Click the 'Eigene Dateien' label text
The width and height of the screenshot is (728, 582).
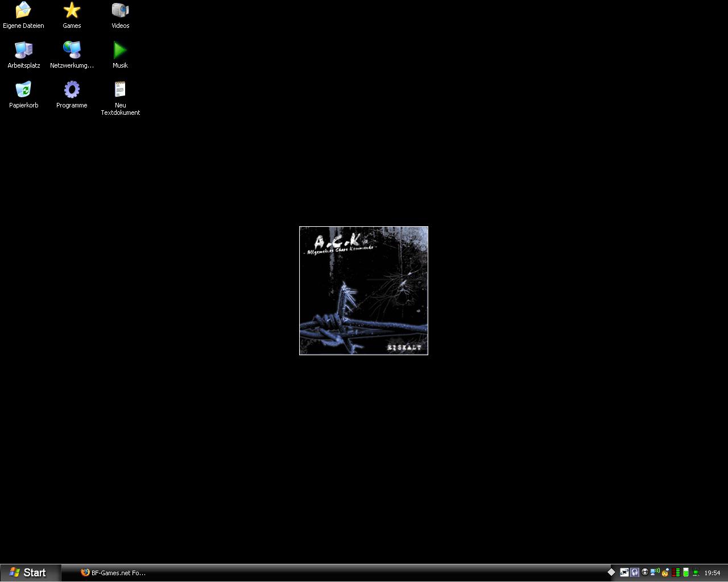pyautogui.click(x=23, y=26)
